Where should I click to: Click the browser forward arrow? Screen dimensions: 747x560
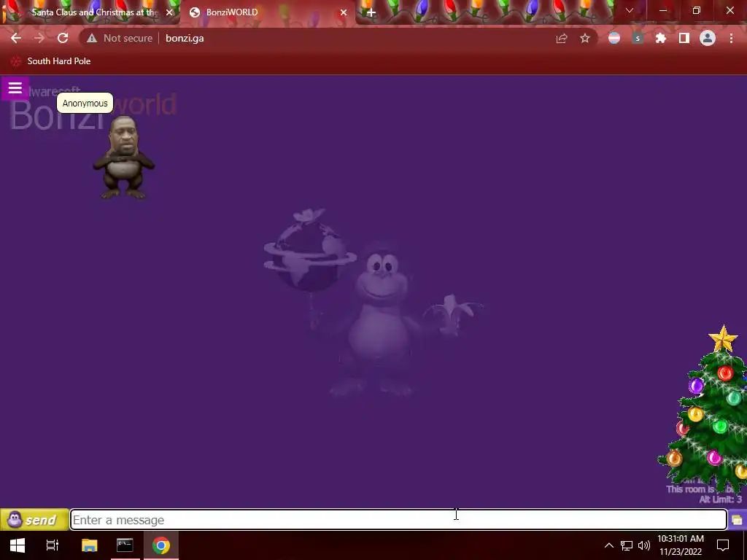[x=39, y=38]
